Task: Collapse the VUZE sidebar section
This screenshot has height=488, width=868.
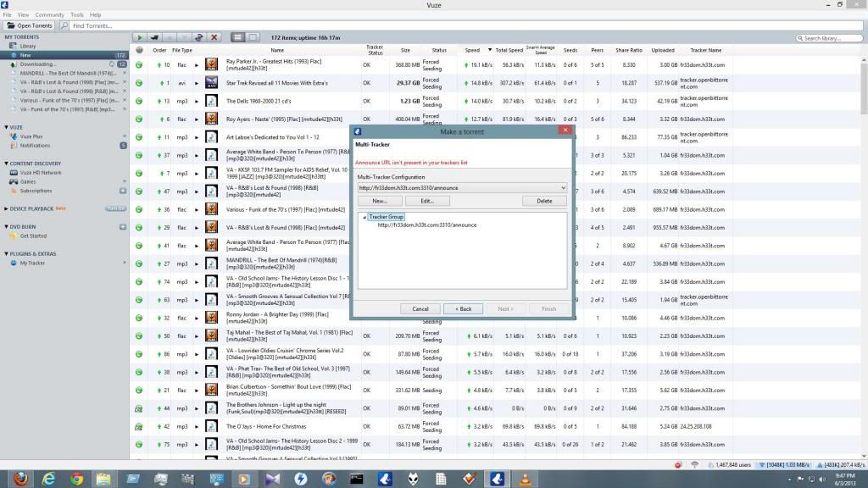Action: coord(6,127)
